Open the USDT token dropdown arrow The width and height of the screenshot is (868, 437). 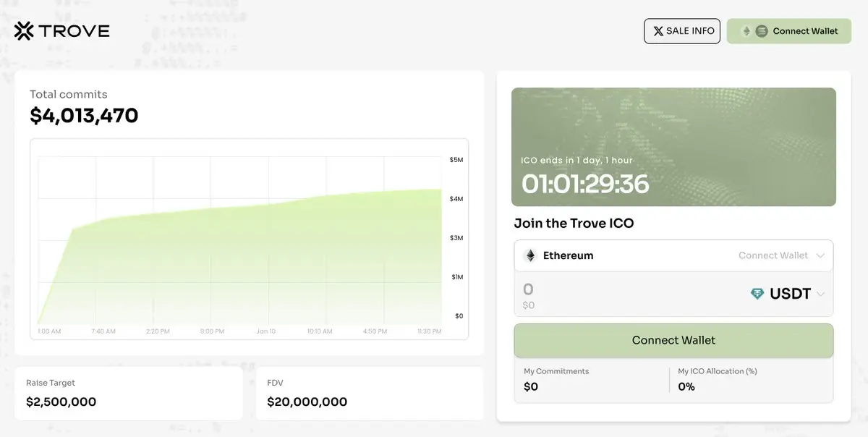[x=820, y=294]
